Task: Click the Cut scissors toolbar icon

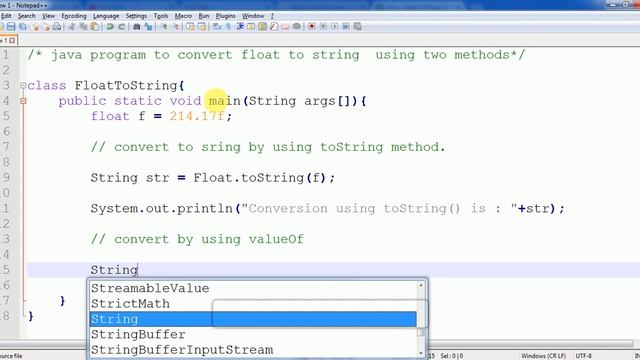Action: (73, 27)
